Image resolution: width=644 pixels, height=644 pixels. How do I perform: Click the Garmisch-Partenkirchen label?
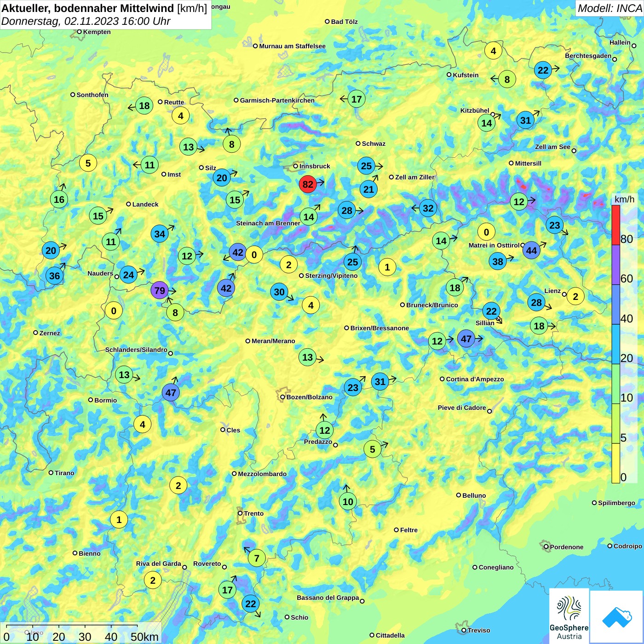[277, 100]
